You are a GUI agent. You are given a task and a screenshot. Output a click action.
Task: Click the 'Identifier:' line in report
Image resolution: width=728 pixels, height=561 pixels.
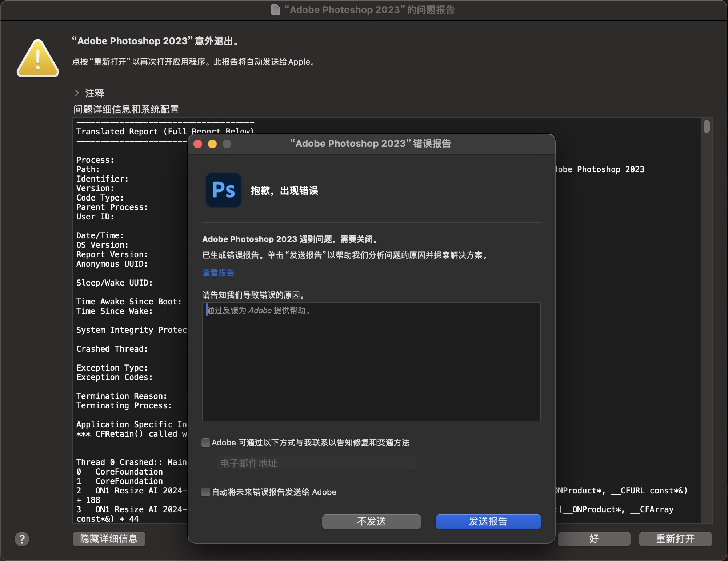click(102, 179)
